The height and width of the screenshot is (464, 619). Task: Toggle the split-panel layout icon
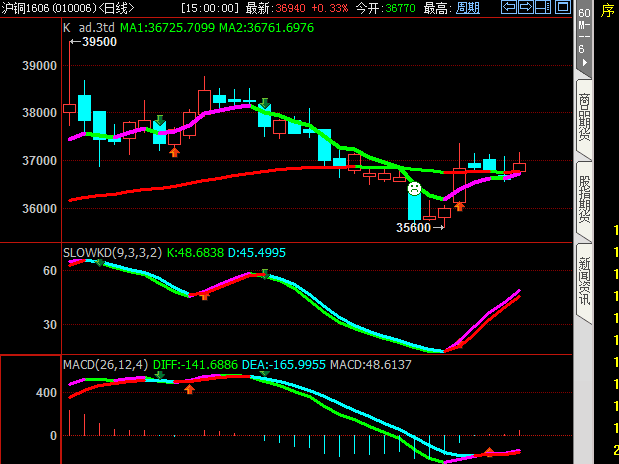click(543, 7)
